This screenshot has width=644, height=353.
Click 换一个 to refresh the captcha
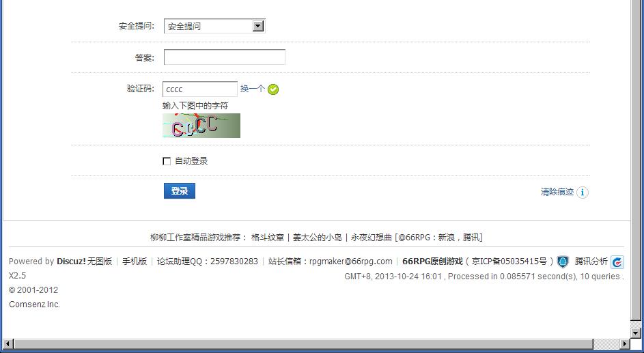tap(252, 89)
